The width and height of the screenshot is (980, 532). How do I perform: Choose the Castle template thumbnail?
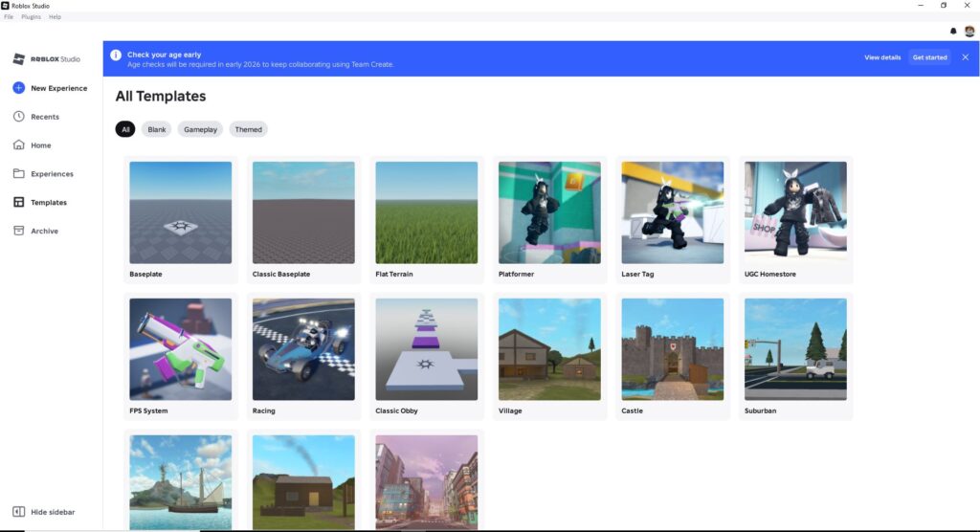673,349
